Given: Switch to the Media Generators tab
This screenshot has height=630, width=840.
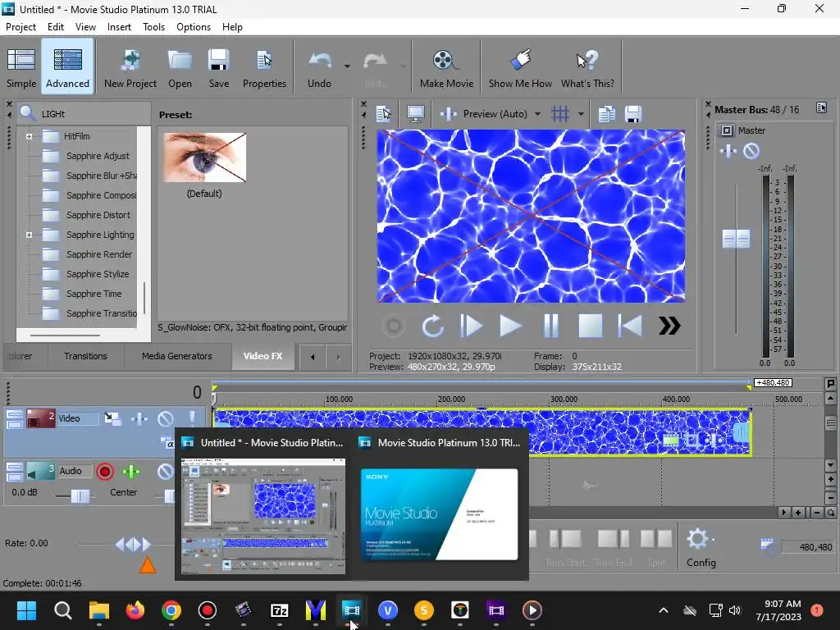Looking at the screenshot, I should click(177, 356).
